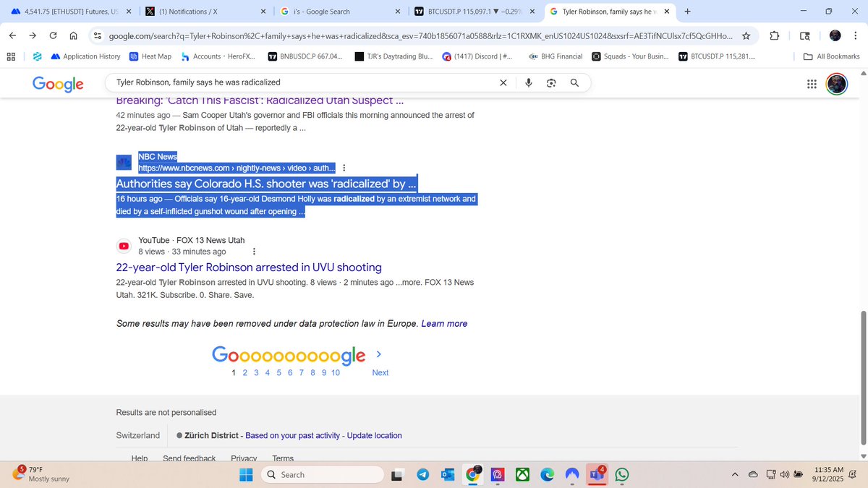Open the BNBUSDC.P bookmark
This screenshot has height=488, width=868.
(305, 56)
